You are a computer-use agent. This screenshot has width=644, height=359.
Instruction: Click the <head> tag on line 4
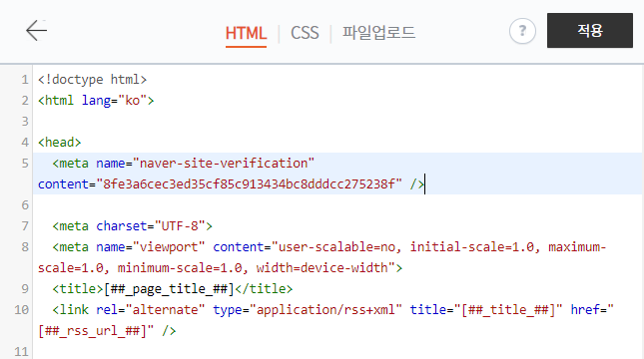point(60,142)
